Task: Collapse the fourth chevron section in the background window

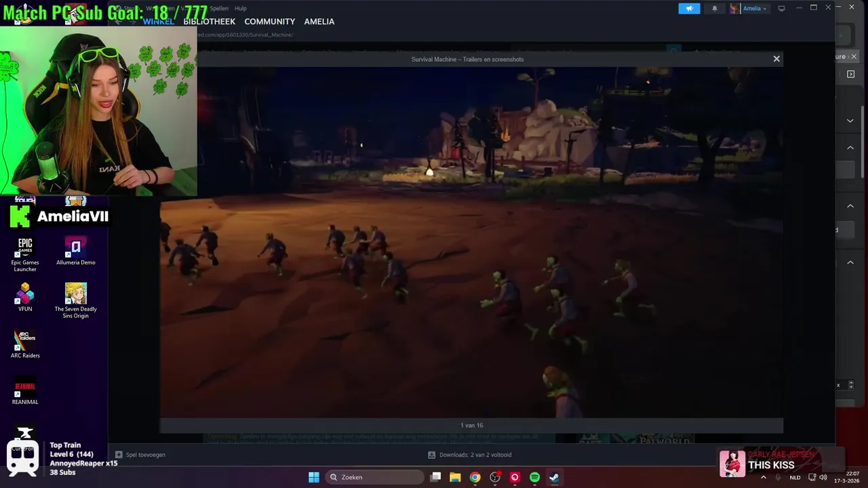Action: click(x=850, y=262)
